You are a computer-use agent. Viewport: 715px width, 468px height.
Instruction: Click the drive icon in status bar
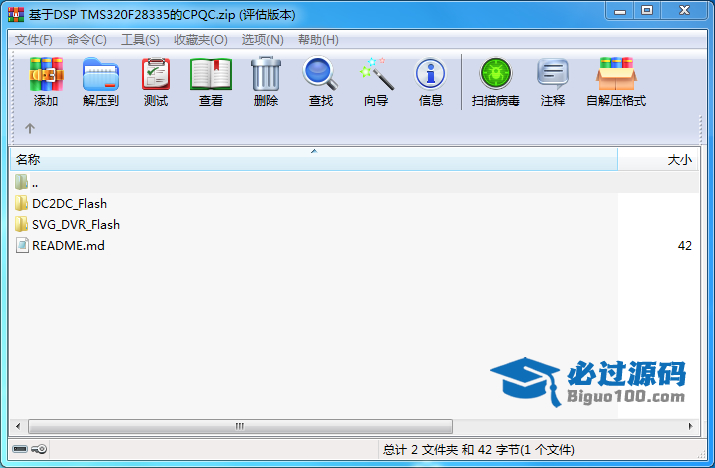(x=20, y=449)
